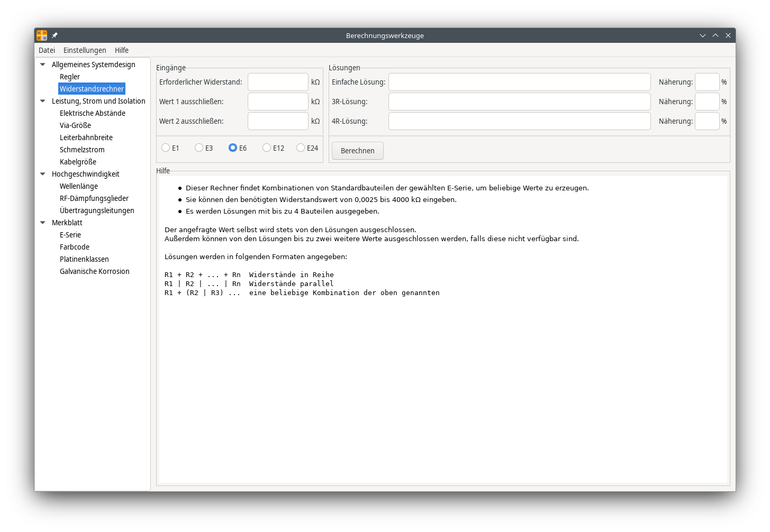This screenshot has width=770, height=532.
Task: Open the Einstellungen menu
Action: [x=85, y=50]
